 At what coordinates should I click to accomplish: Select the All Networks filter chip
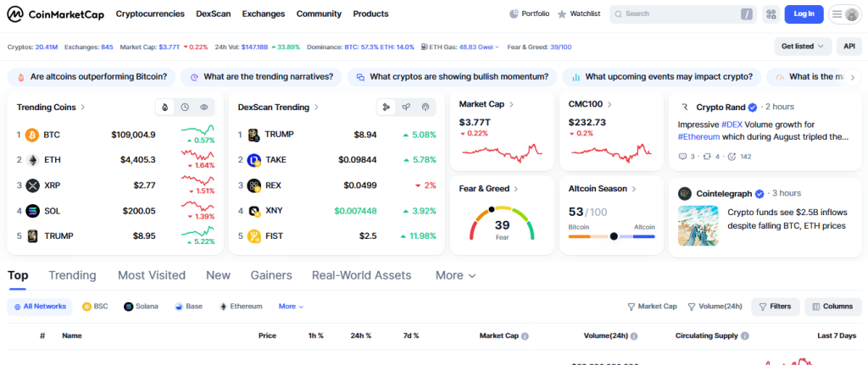click(x=40, y=307)
